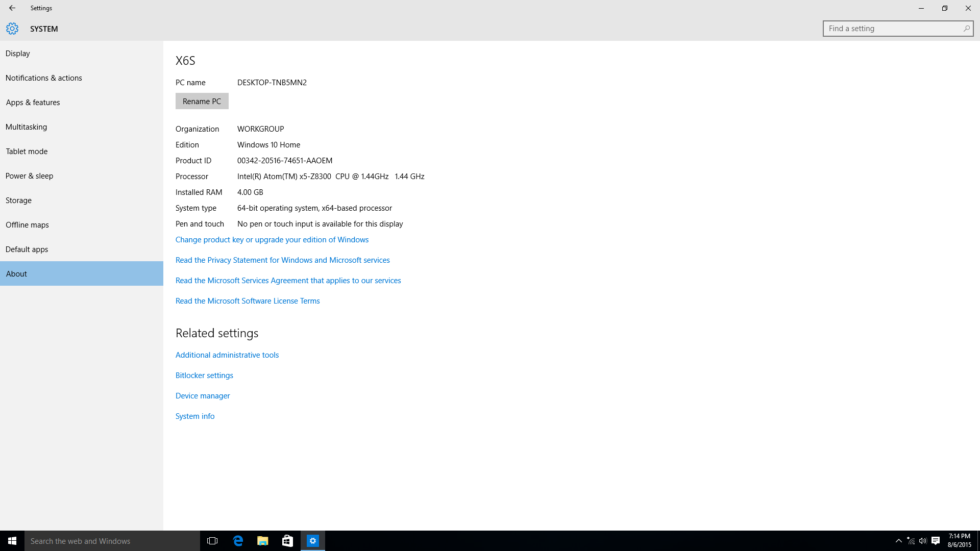Go to Apps & features
This screenshot has height=551, width=980.
pyautogui.click(x=82, y=102)
